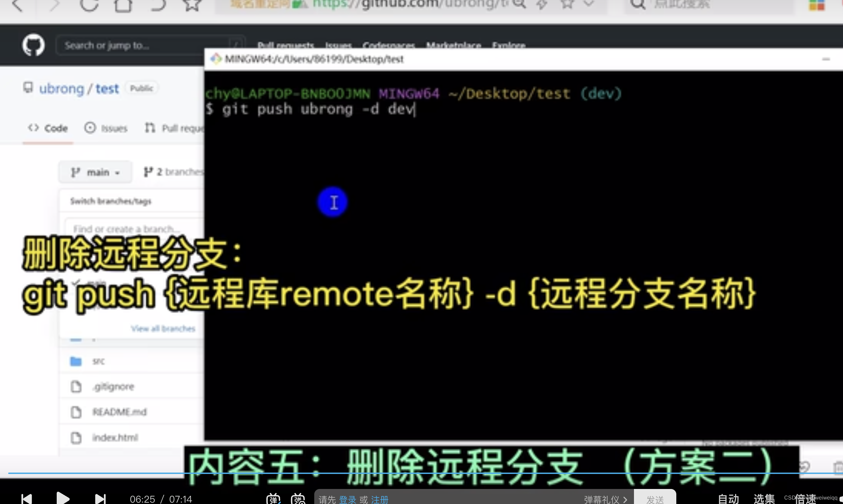Open the View all branches link
The image size is (843, 504).
point(163,328)
